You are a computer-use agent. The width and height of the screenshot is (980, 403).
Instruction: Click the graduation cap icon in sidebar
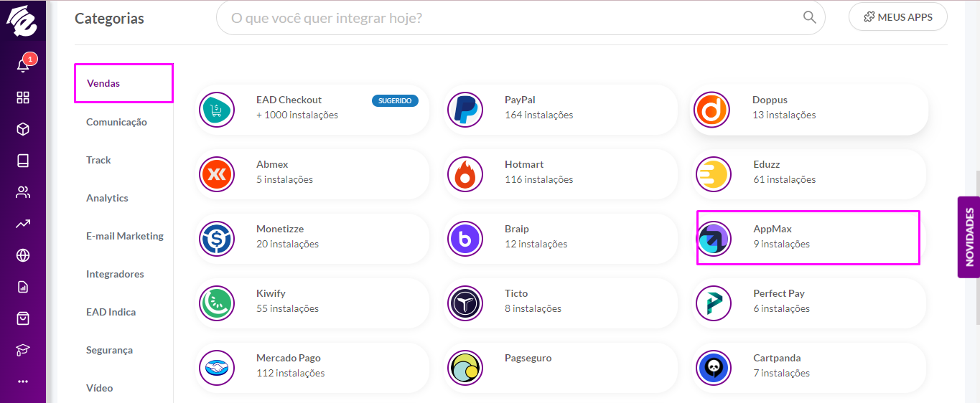coord(23,350)
